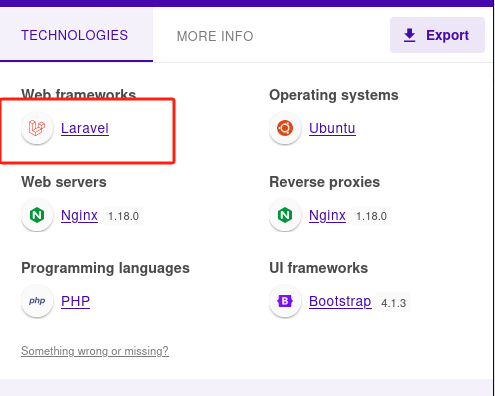This screenshot has width=495, height=396.
Task: Click version 1.18.0 under Web servers
Action: pos(123,216)
